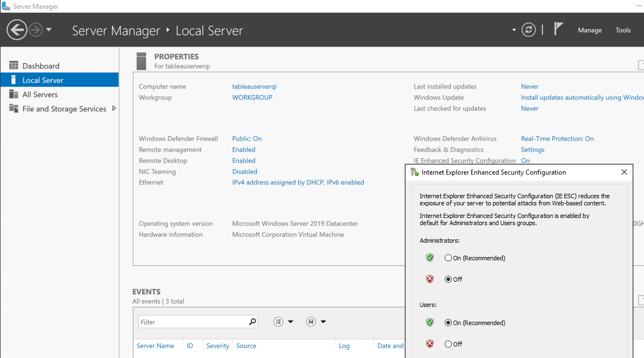This screenshot has height=358, width=644.
Task: Sort events by Date and Time column
Action: coord(390,346)
